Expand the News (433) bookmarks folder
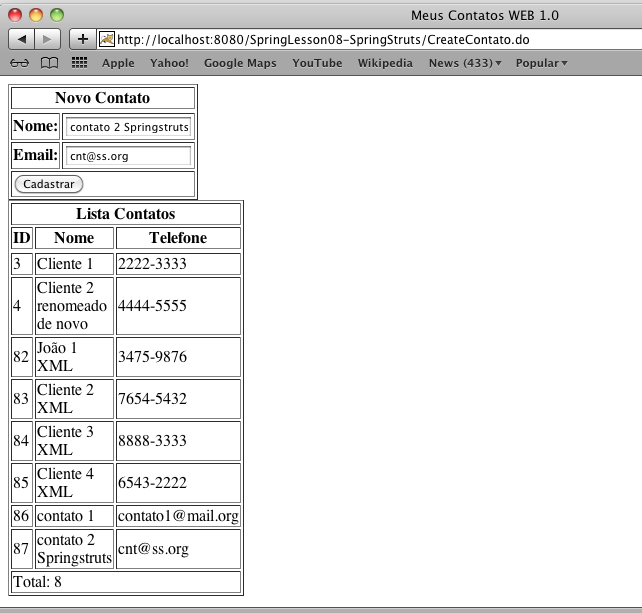The height and width of the screenshot is (613, 642). [465, 63]
